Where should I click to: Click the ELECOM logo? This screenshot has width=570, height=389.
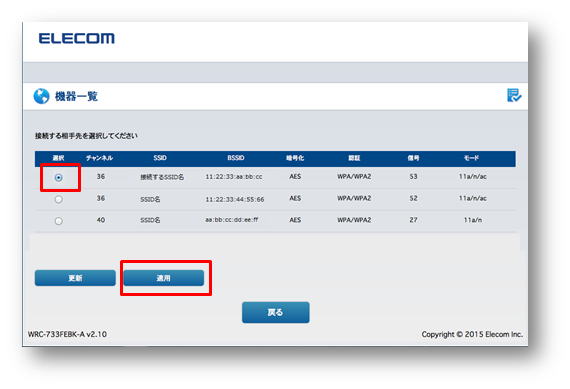tap(76, 38)
